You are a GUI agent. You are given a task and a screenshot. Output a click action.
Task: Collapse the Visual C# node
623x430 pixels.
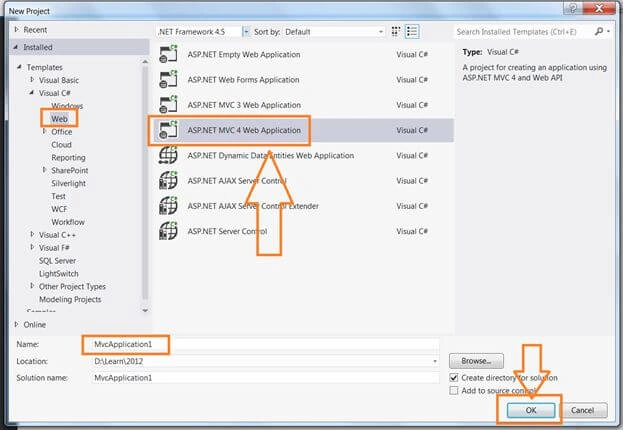point(32,93)
